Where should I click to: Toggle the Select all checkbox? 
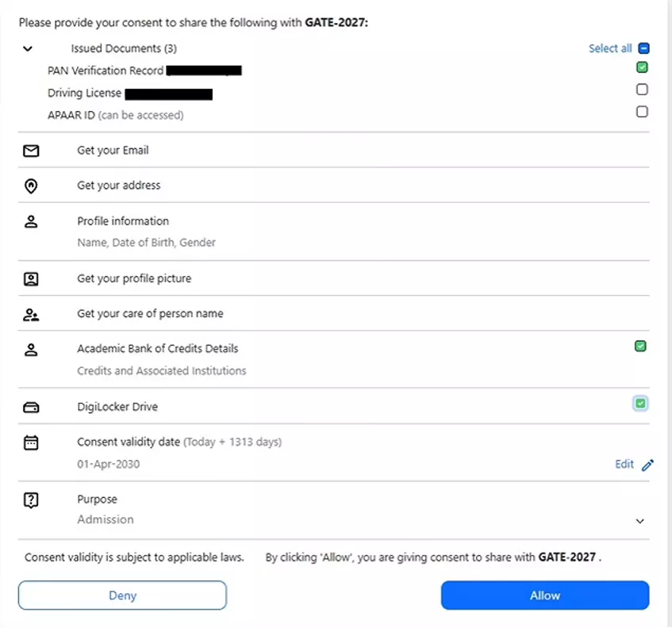click(x=643, y=48)
